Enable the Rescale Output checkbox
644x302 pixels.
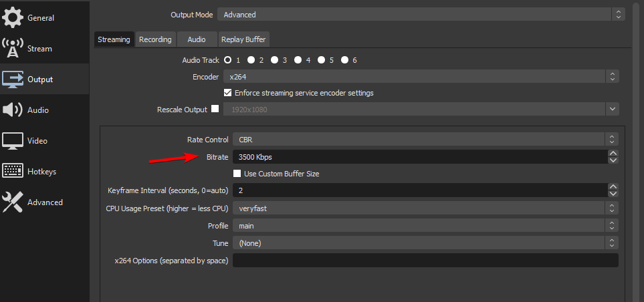[x=215, y=109]
